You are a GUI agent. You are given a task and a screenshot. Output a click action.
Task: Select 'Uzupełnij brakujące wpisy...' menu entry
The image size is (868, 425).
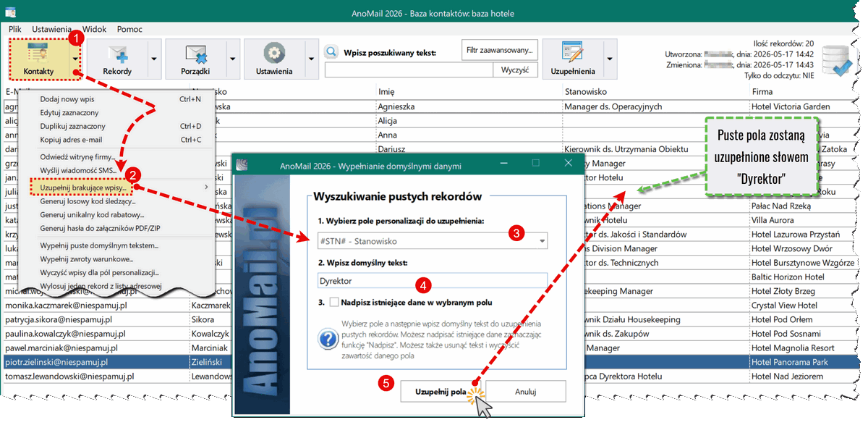(82, 188)
